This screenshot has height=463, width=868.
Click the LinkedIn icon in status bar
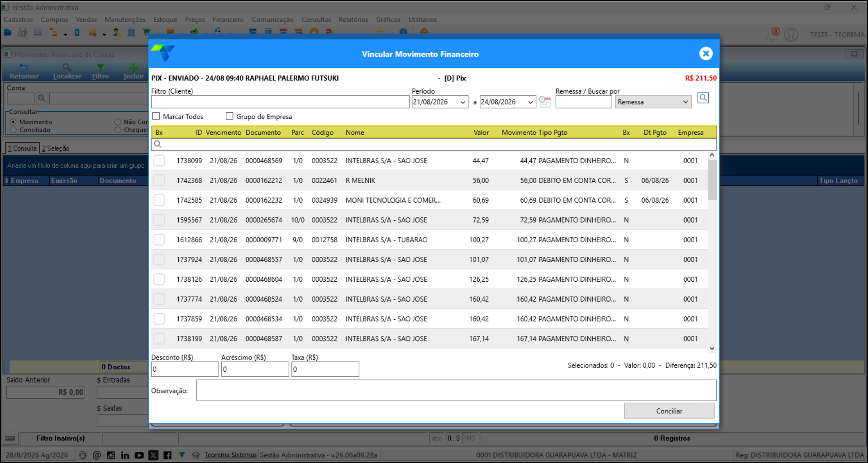pyautogui.click(x=125, y=455)
